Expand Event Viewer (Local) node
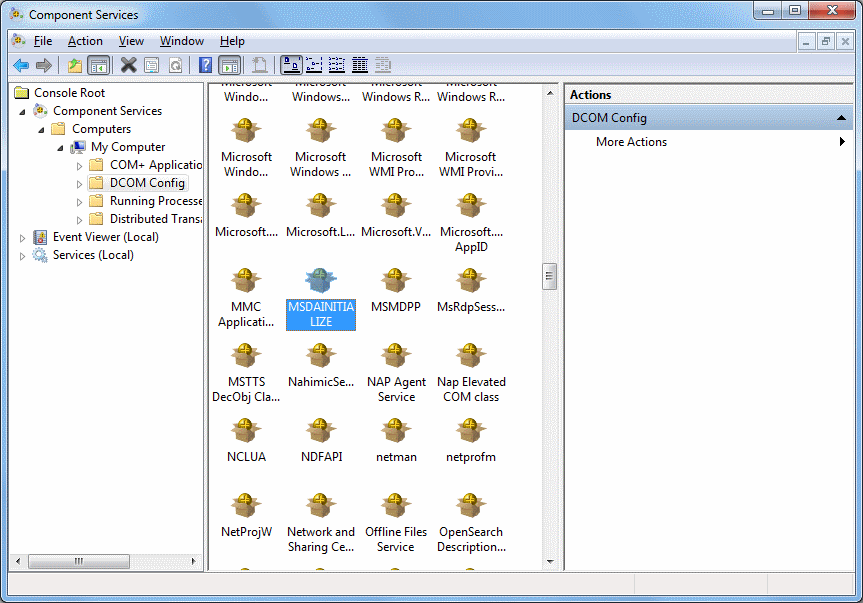863x603 pixels. (x=23, y=237)
